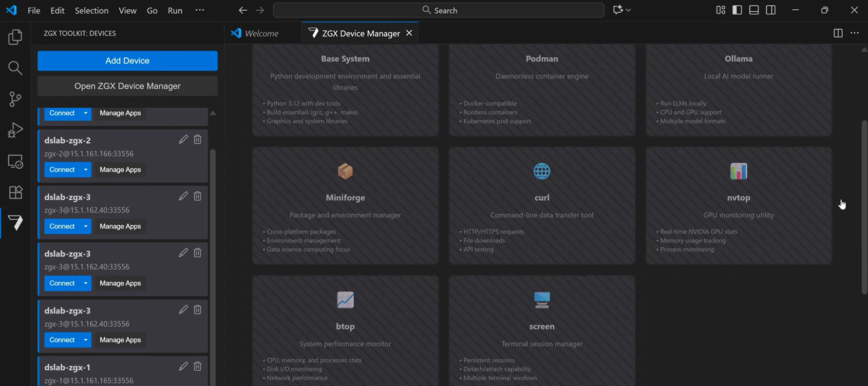Switch to the Welcome tab

262,33
